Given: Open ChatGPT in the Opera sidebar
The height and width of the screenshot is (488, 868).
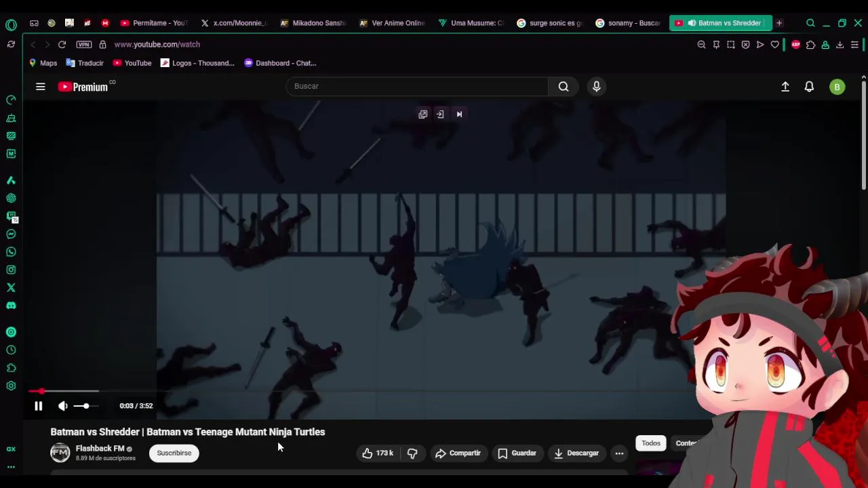Looking at the screenshot, I should coord(11,199).
